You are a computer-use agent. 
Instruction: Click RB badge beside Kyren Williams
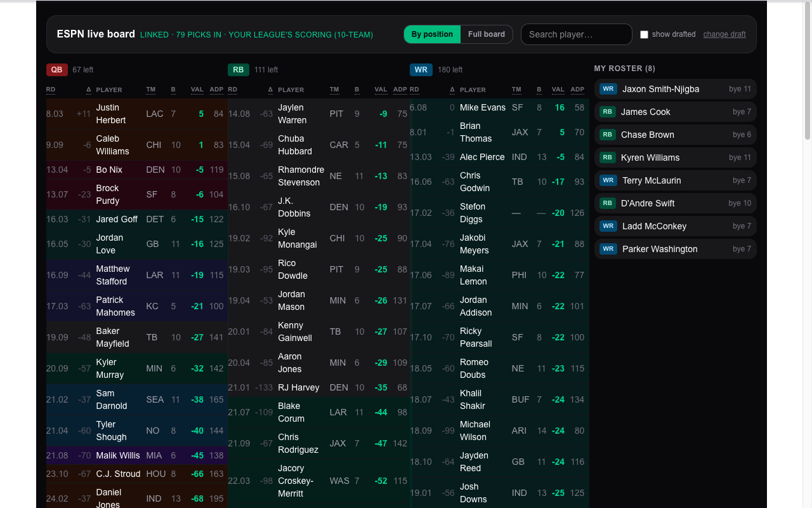pyautogui.click(x=608, y=157)
